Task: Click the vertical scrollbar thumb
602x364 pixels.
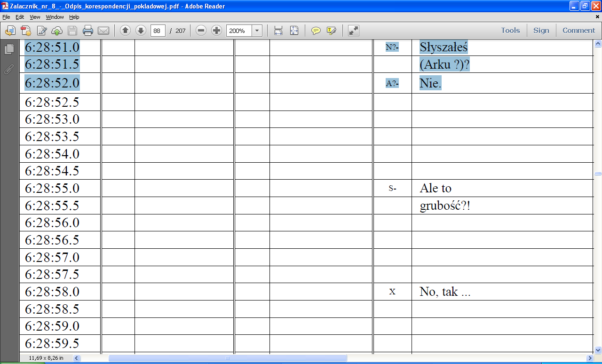Action: (x=598, y=174)
